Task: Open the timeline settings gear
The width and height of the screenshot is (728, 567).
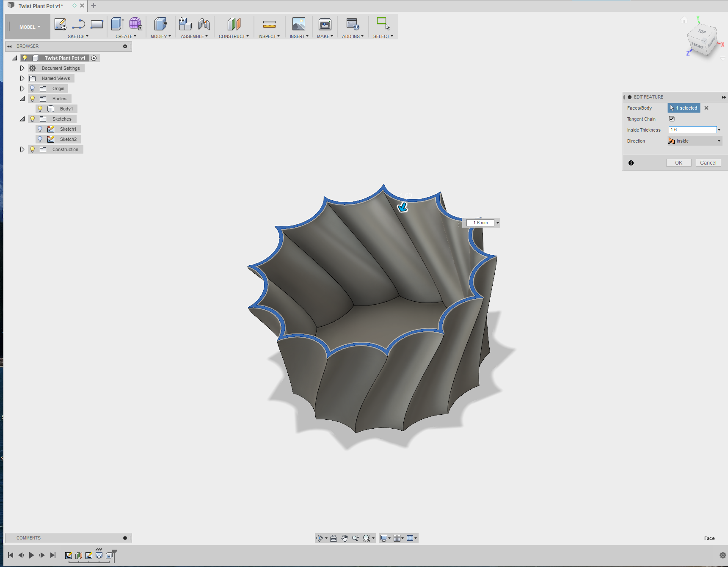Action: pos(723,555)
